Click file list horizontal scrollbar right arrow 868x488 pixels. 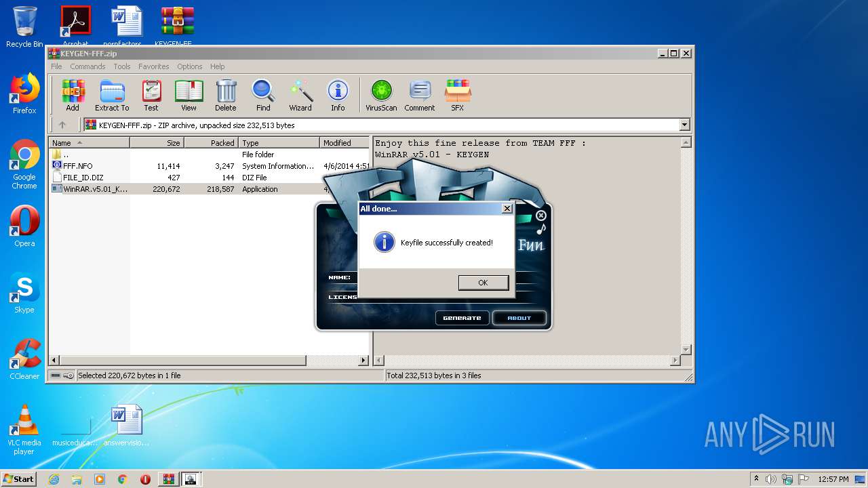pyautogui.click(x=363, y=361)
